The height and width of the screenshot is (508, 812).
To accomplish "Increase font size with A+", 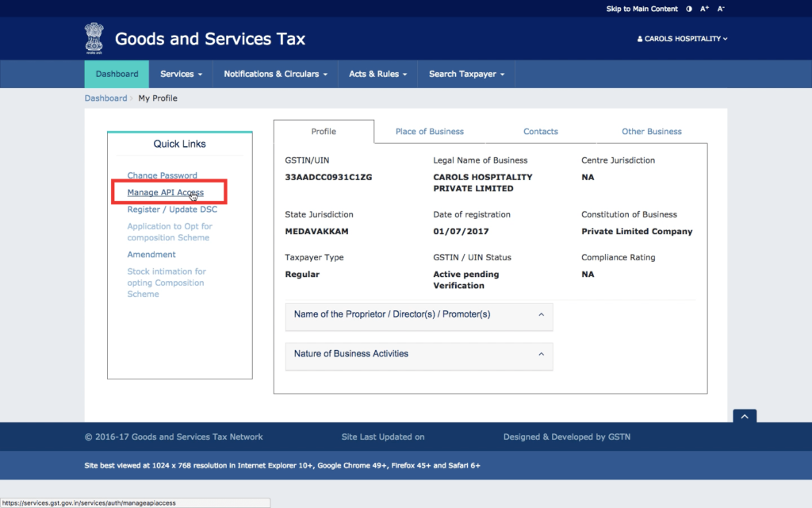I will point(704,9).
